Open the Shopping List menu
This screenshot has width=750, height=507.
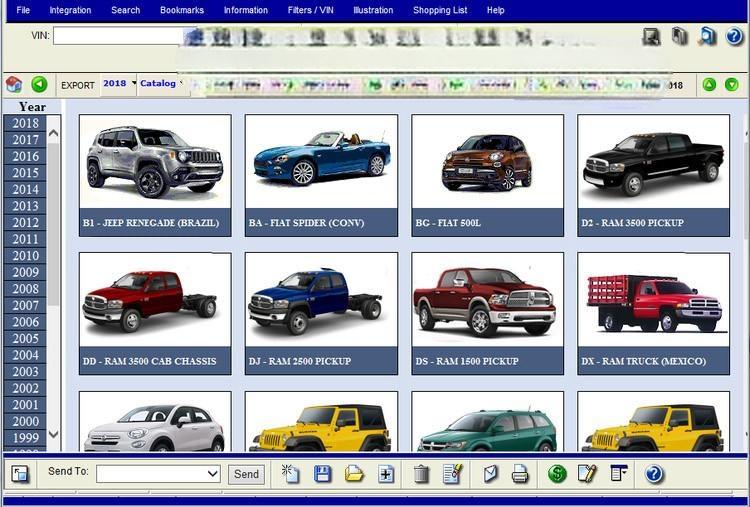[440, 10]
